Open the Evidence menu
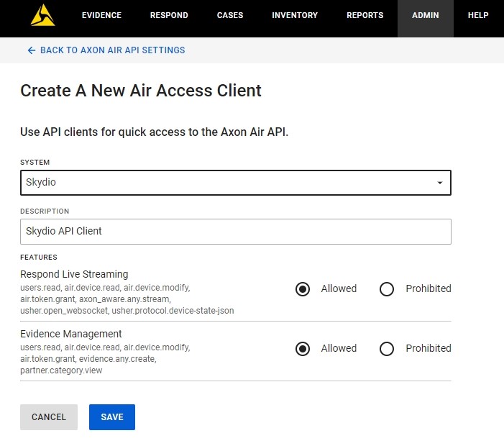Screen dimensions: 504x446 (101, 15)
